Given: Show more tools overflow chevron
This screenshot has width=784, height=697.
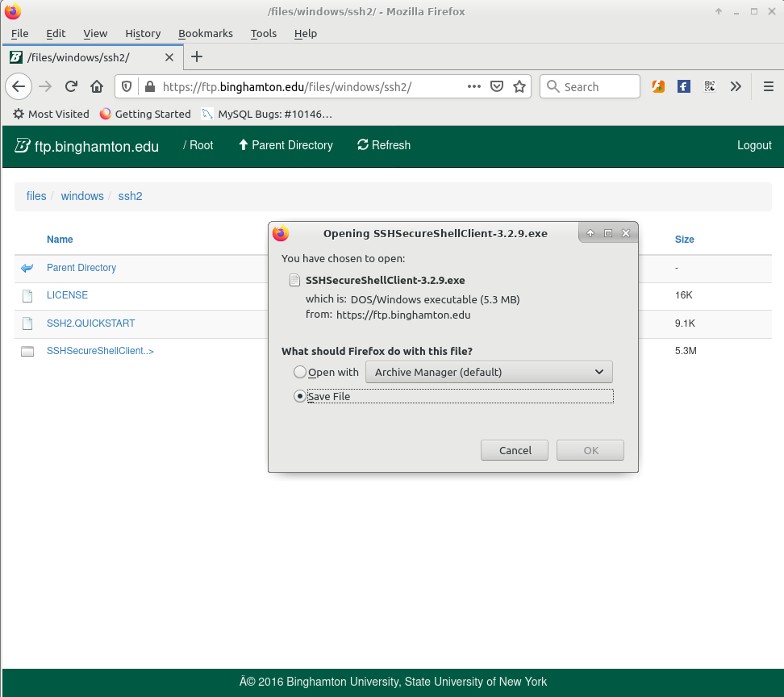Looking at the screenshot, I should 736,86.
